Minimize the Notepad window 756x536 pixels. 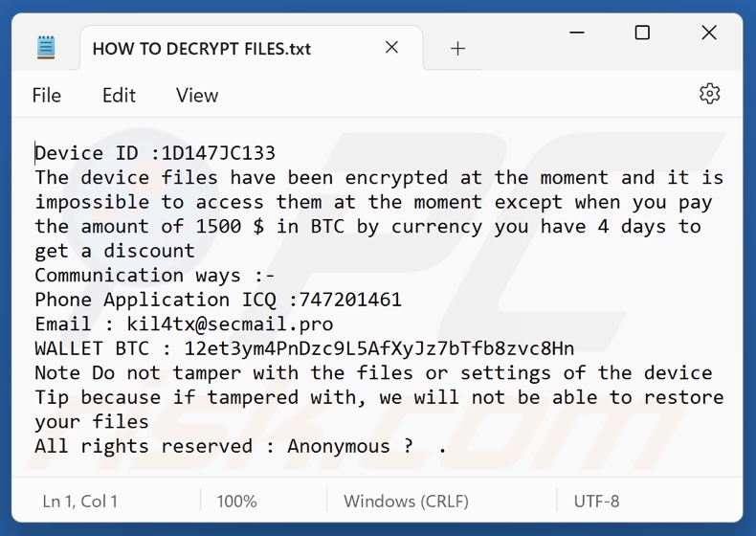pos(577,33)
